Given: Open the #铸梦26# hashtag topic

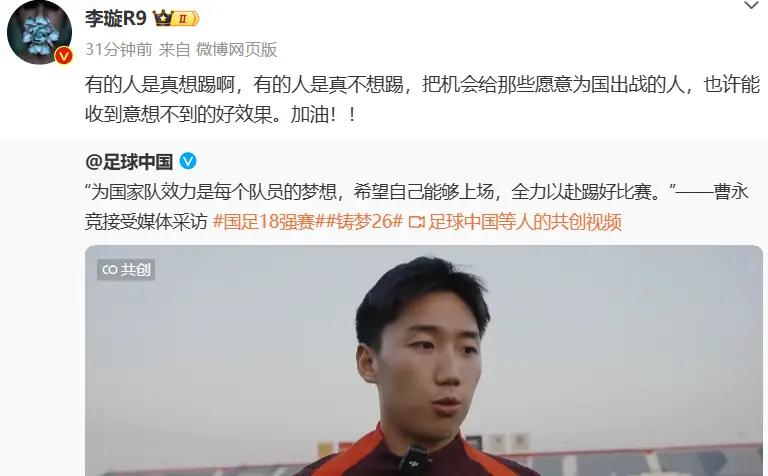Looking at the screenshot, I should (x=364, y=221).
